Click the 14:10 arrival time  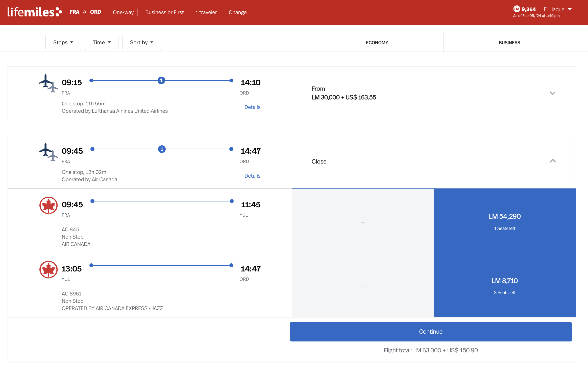(251, 82)
